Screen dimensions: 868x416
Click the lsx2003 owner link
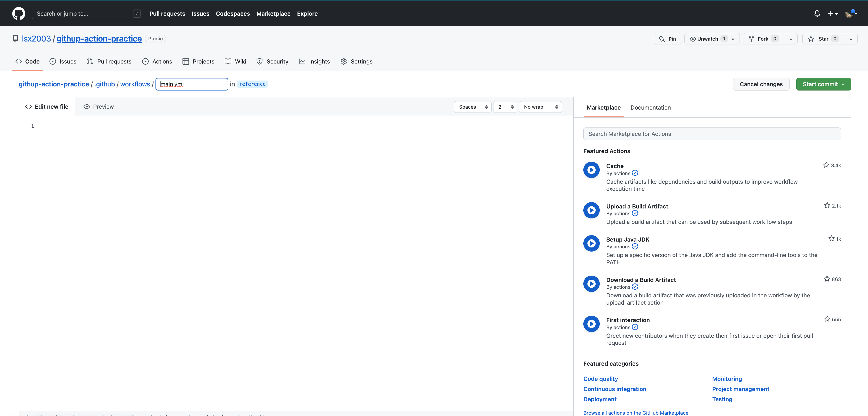[36, 39]
